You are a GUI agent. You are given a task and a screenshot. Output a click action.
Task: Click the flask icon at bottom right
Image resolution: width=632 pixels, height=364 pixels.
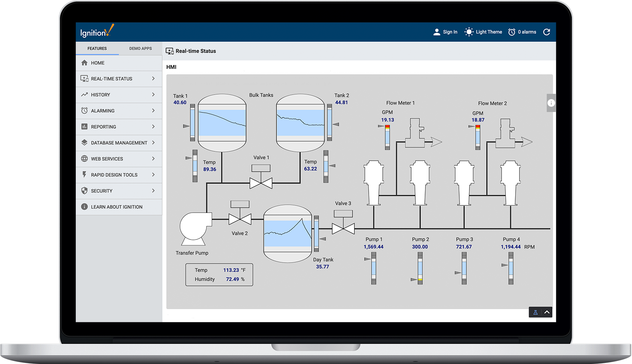point(535,312)
